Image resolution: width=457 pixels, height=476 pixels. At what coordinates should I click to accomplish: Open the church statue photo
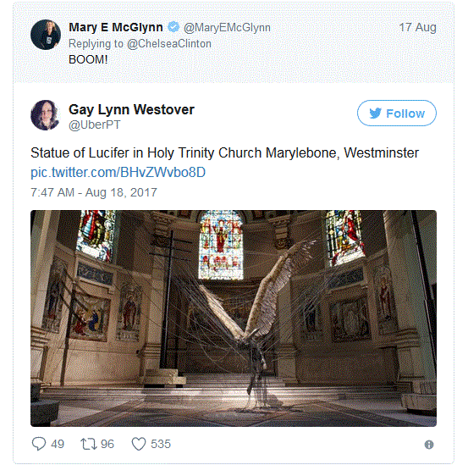click(x=234, y=318)
